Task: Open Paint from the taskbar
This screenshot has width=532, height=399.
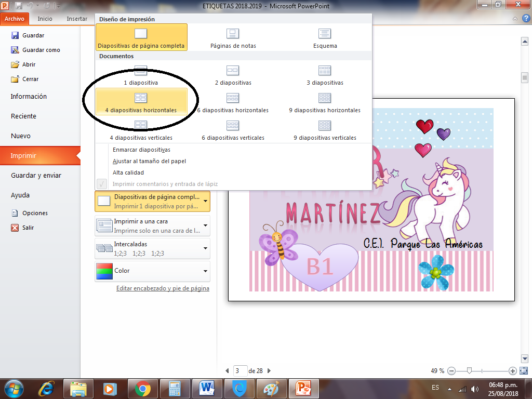Action: coord(271,389)
